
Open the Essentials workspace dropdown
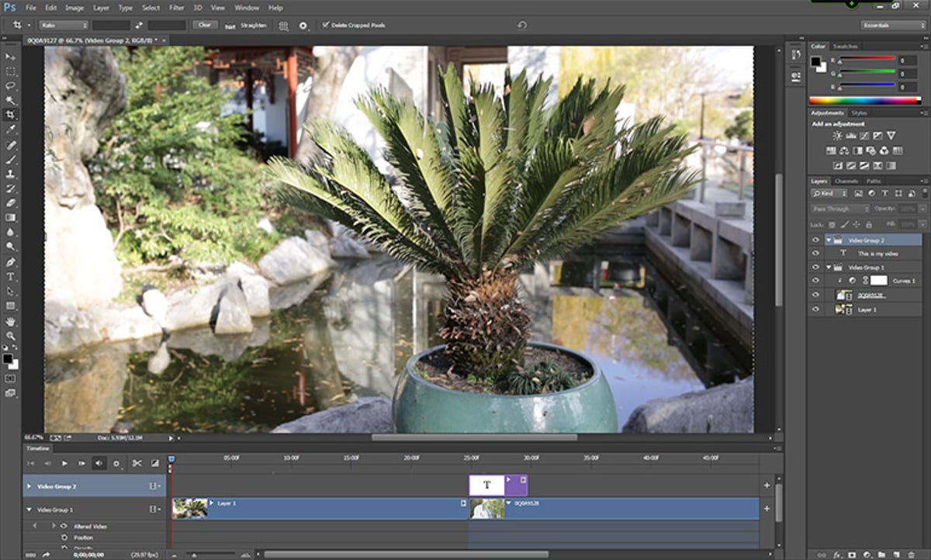coord(895,25)
